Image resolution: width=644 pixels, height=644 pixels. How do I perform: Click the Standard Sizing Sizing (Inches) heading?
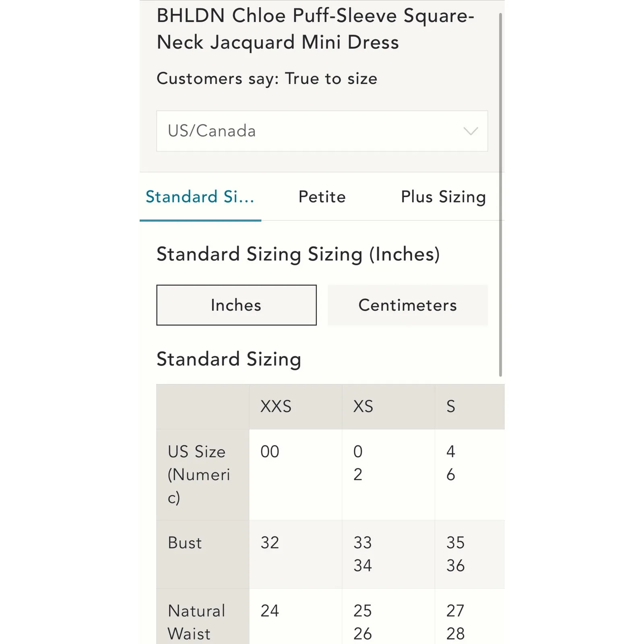pyautogui.click(x=298, y=254)
